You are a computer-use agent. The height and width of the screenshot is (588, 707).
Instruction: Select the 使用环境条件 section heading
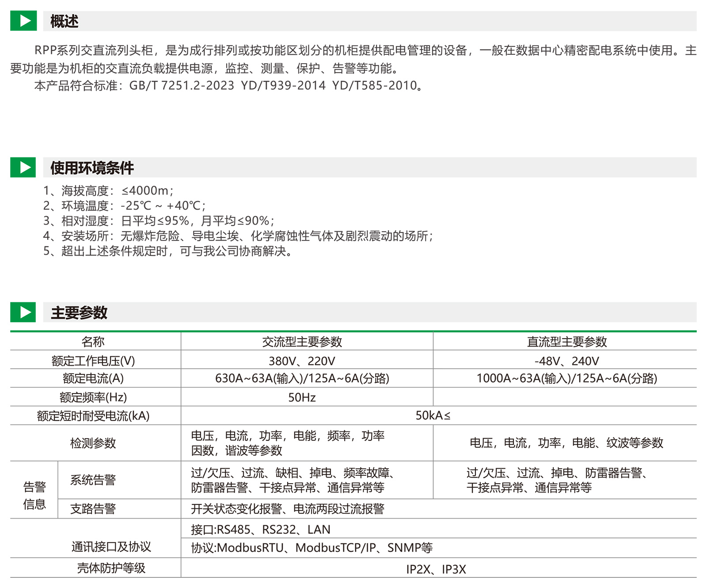point(92,168)
